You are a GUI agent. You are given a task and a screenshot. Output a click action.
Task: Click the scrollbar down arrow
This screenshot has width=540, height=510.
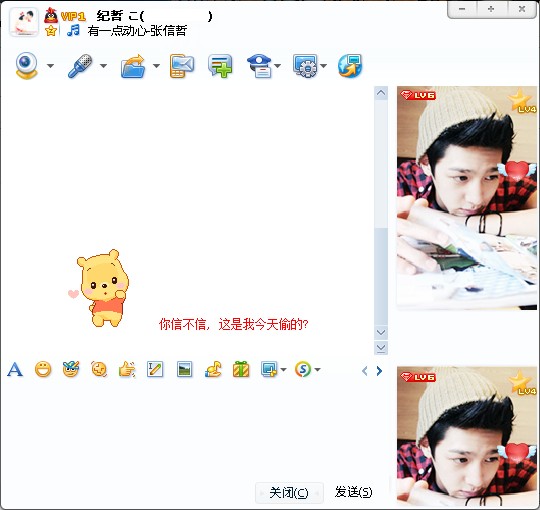[381, 332]
